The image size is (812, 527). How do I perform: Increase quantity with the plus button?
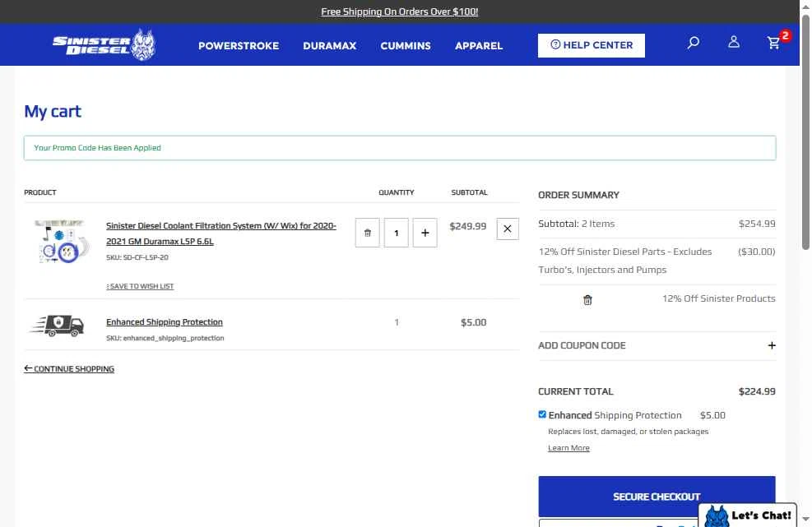point(425,233)
